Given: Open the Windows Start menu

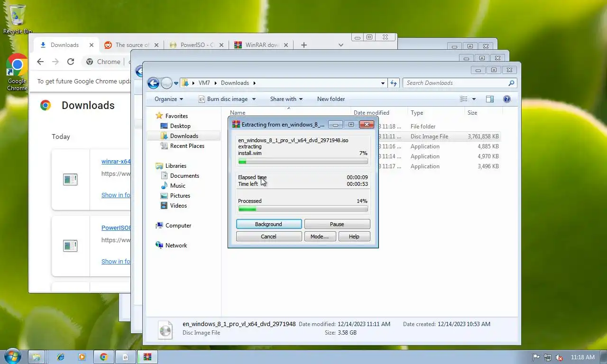Looking at the screenshot, I should [11, 357].
